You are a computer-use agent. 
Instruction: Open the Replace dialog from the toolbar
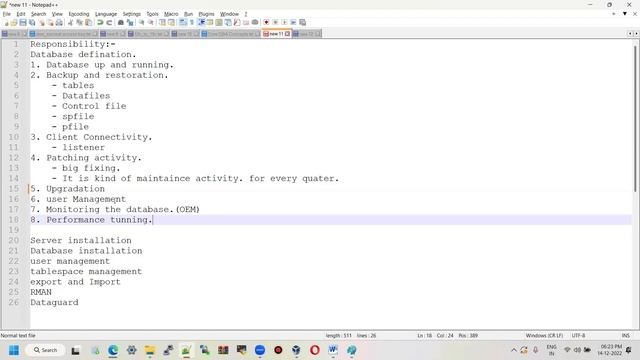(130, 22)
